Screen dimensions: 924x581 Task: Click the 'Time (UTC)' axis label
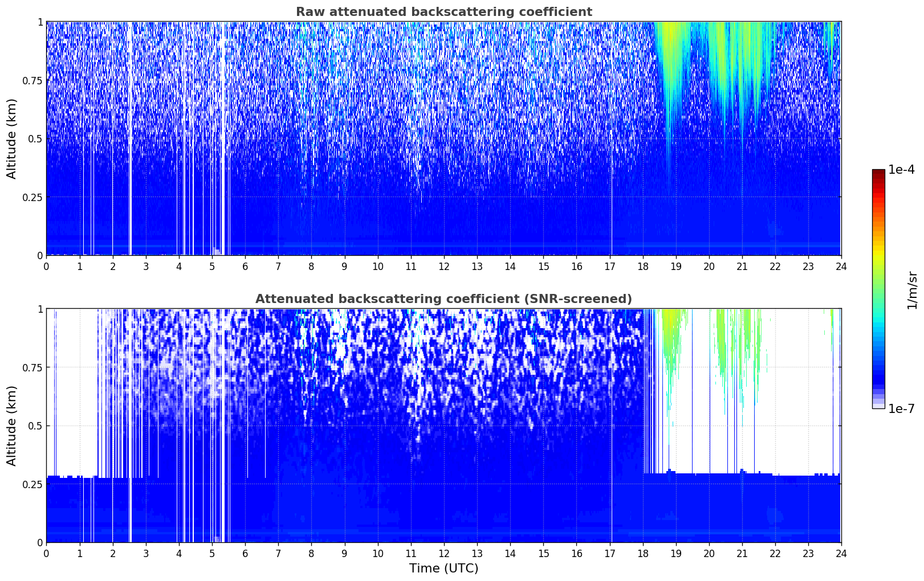(443, 568)
